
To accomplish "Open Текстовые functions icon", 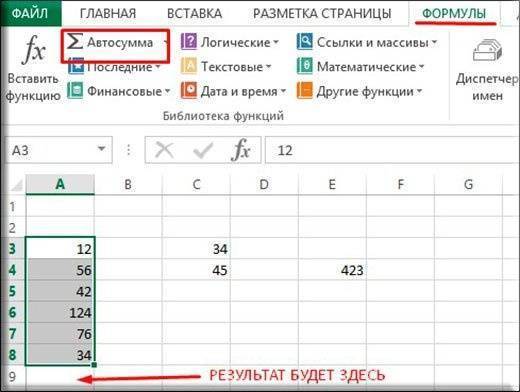I will (x=189, y=66).
